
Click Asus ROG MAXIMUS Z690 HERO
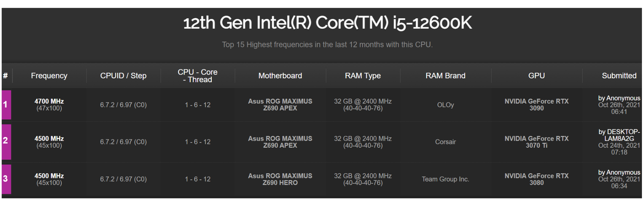point(280,179)
